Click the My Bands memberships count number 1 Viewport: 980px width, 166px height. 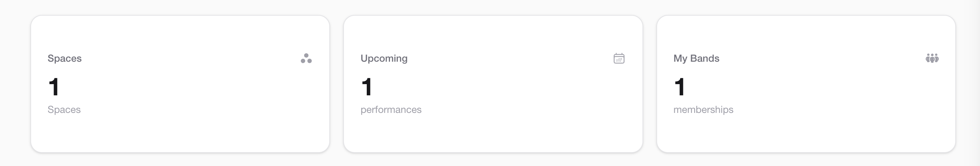680,87
